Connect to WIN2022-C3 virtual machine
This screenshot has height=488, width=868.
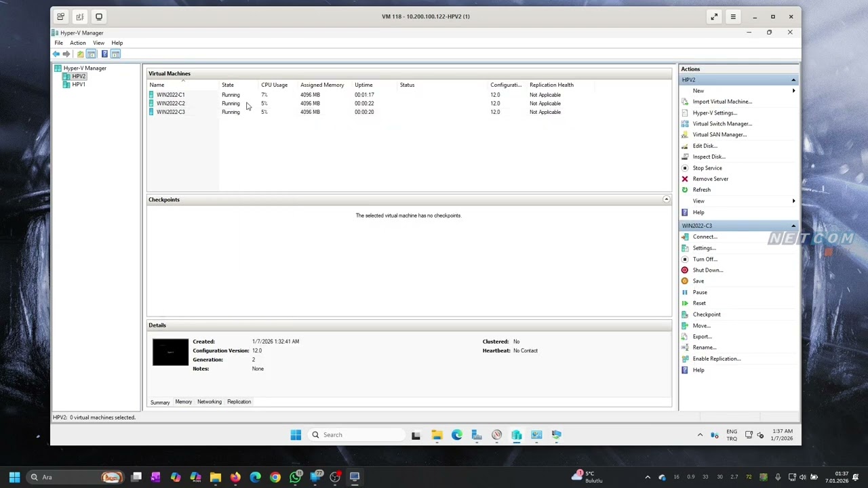(x=705, y=237)
